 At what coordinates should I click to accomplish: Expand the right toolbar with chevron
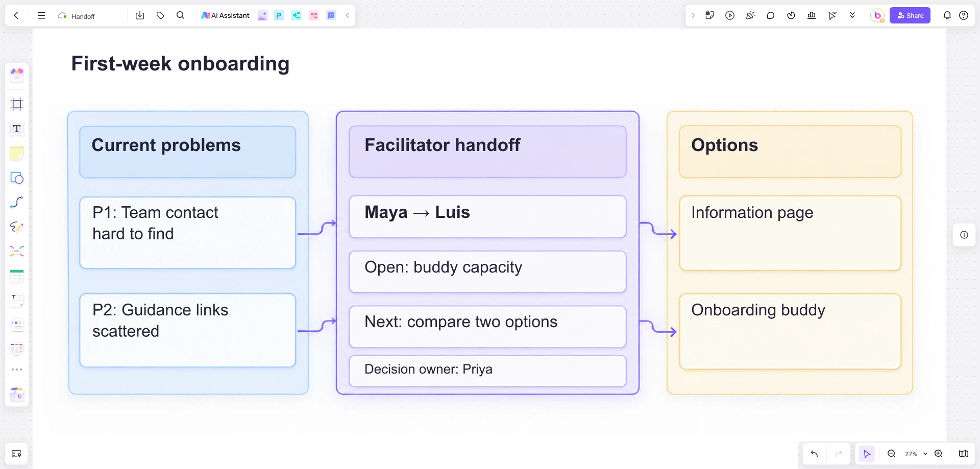[693, 15]
